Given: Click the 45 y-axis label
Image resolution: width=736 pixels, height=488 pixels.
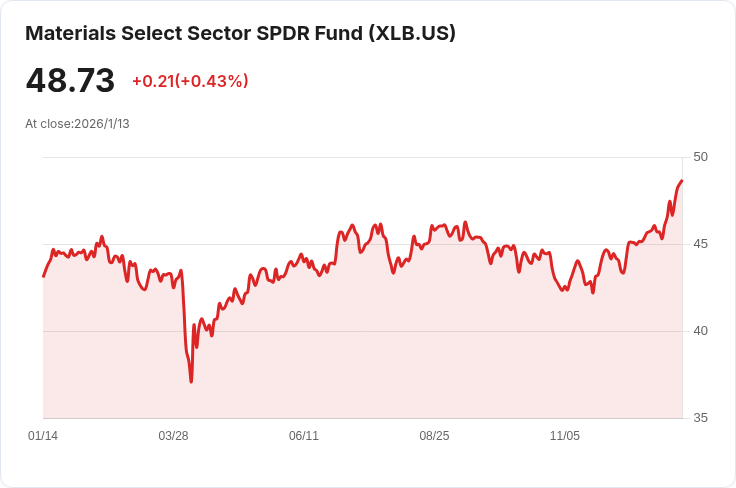Looking at the screenshot, I should (700, 244).
